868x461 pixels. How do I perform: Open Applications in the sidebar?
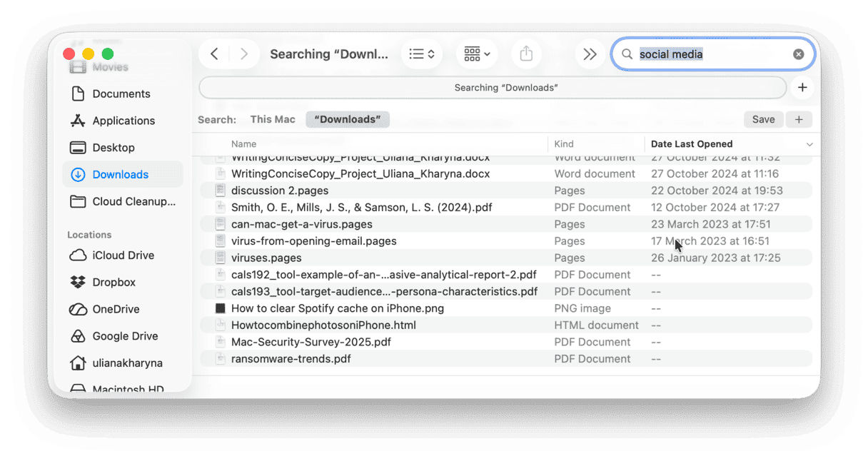pyautogui.click(x=123, y=121)
